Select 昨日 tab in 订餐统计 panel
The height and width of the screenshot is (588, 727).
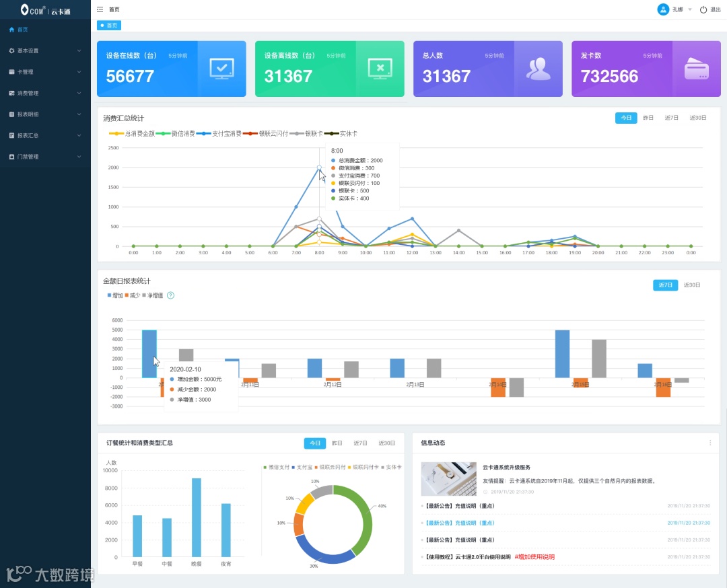point(337,443)
